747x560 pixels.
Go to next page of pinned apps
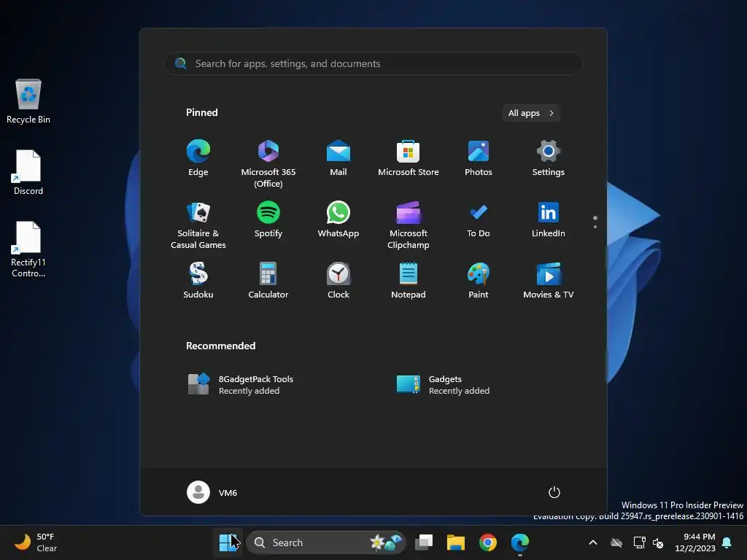point(595,226)
